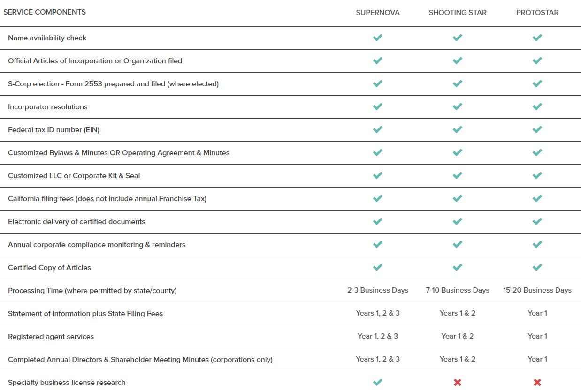581x392 pixels.
Task: Click Protostar checkmark for Certified Copy of Articles
Action: point(537,267)
